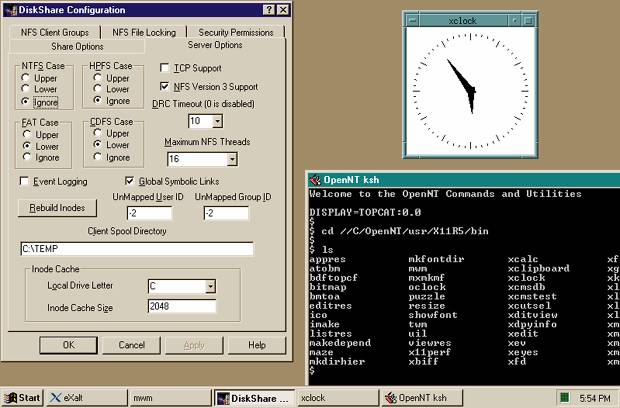Click the cd //C/OpenNT/usr/X11R5/bin command line

click(x=399, y=231)
